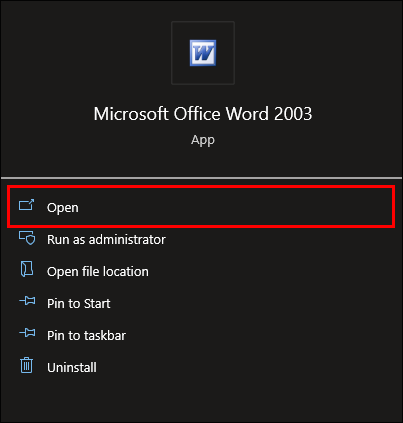
Task: Click the pin icon beside Pin to Start
Action: [27, 301]
